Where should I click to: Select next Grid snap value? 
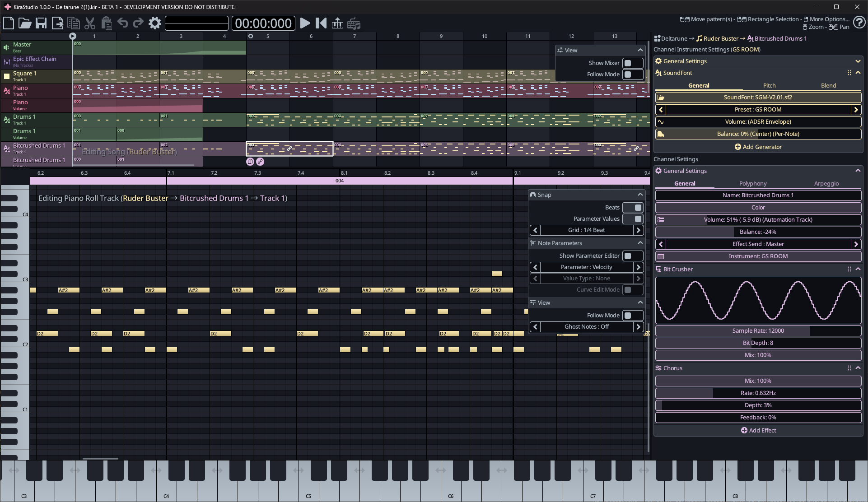(x=638, y=230)
